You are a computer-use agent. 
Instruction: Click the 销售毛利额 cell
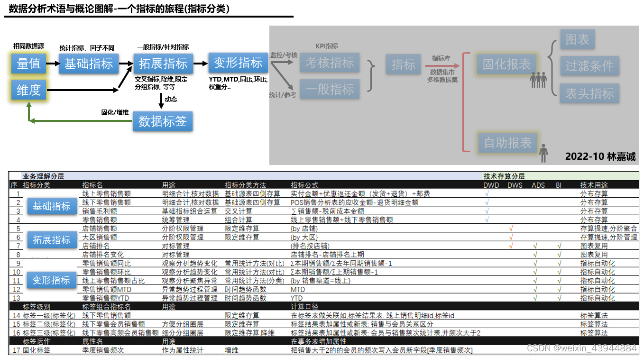[100, 211]
